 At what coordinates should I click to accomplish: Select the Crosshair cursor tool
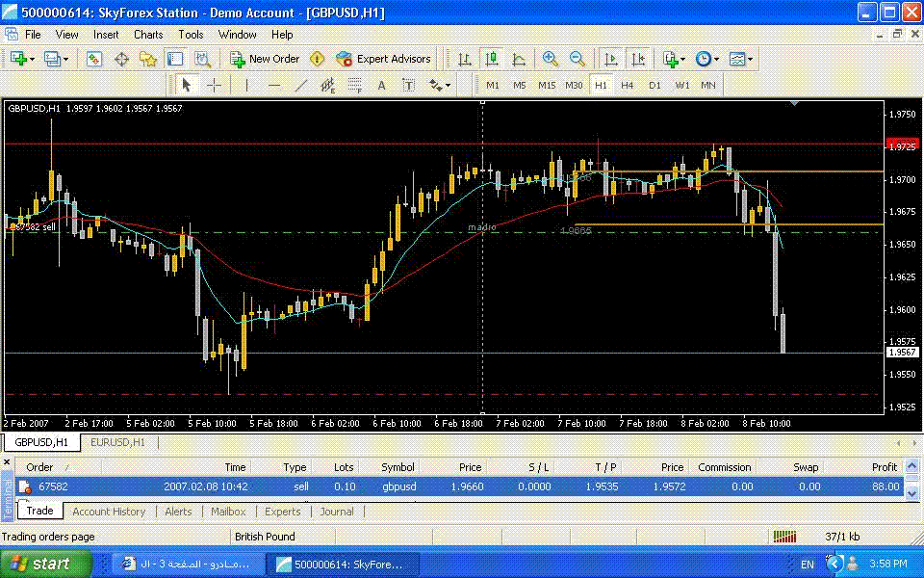pyautogui.click(x=214, y=85)
